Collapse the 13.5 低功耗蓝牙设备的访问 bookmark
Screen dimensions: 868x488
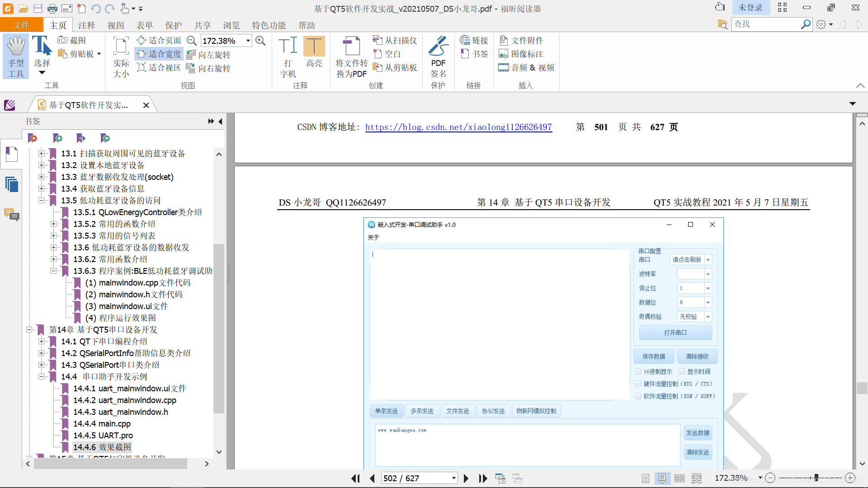[42, 201]
